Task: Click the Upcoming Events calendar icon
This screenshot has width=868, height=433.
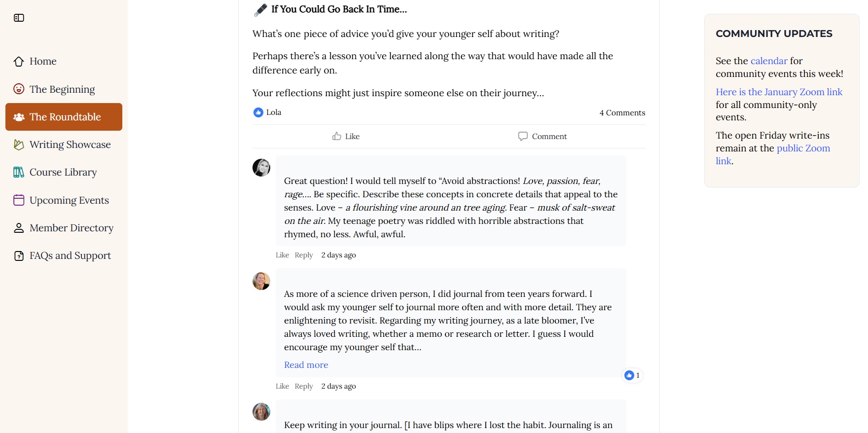Action: 19,200
